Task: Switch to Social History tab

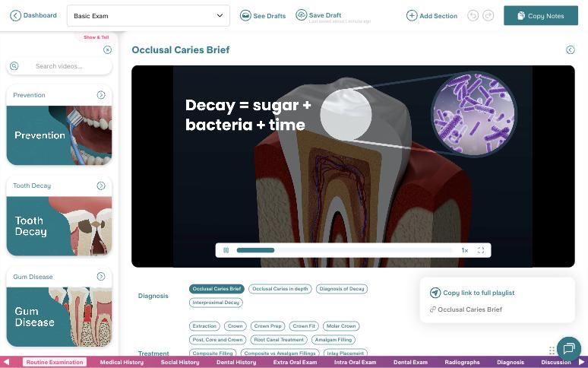Action: tap(180, 362)
